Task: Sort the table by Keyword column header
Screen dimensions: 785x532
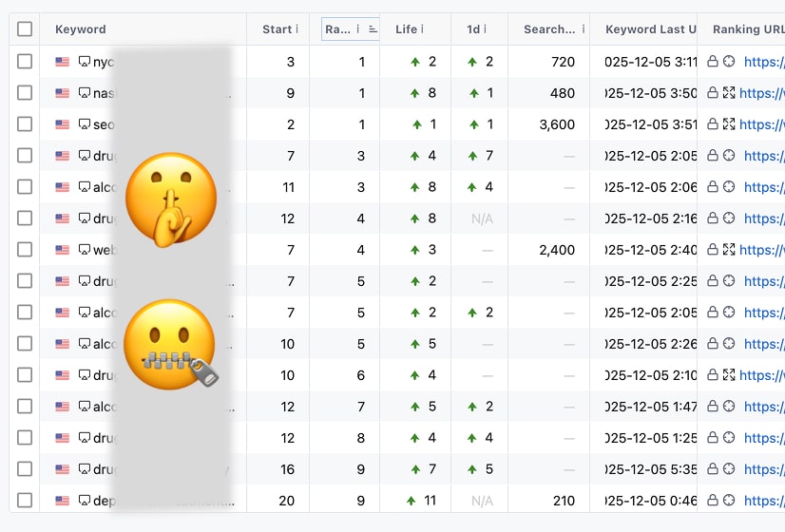Action: (x=81, y=29)
